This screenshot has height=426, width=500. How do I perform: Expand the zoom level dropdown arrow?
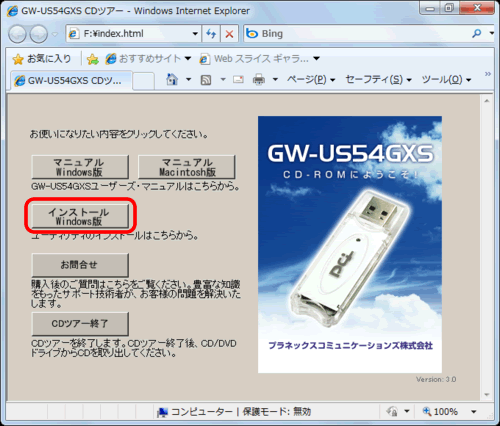click(473, 412)
